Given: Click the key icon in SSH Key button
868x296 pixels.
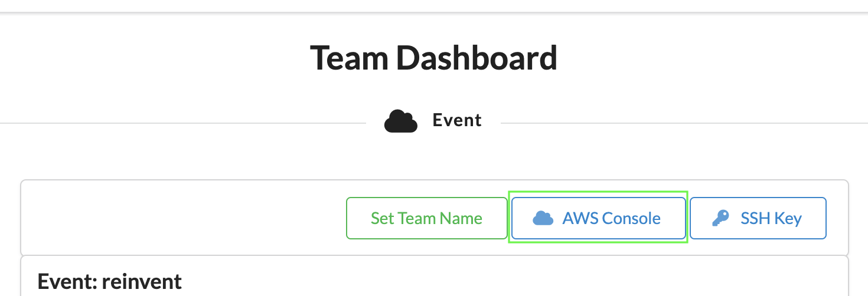Looking at the screenshot, I should coord(720,219).
